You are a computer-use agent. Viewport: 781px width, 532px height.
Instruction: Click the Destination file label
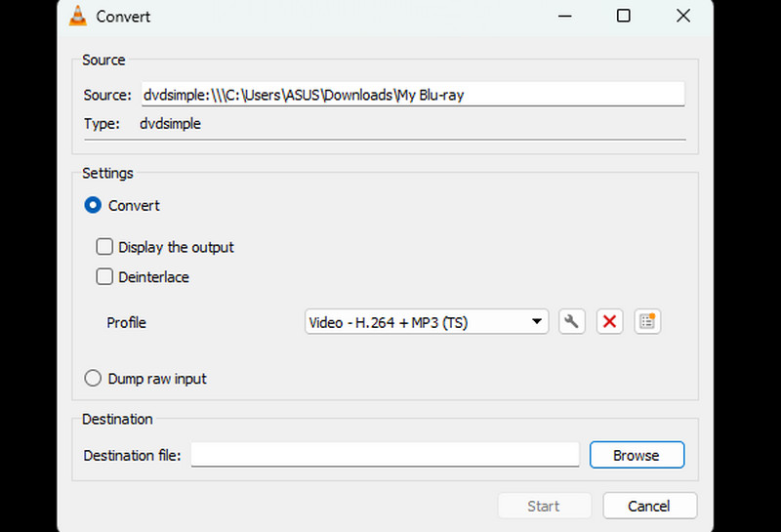(132, 455)
